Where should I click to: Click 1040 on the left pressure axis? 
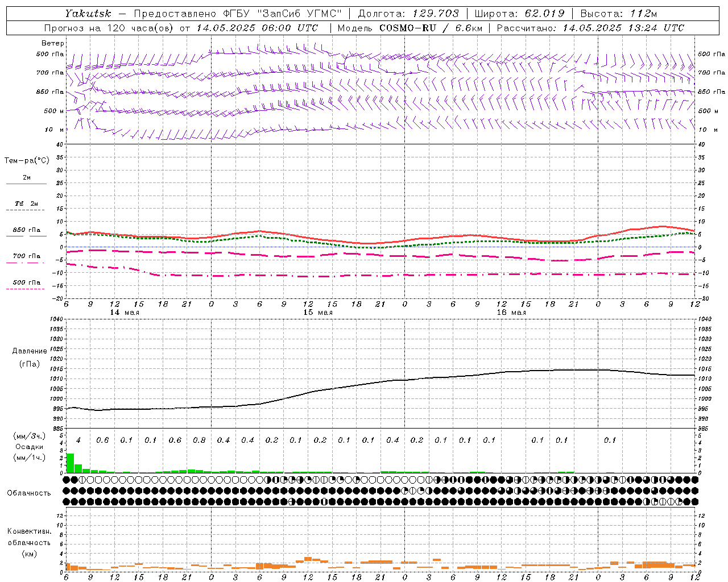tap(56, 319)
